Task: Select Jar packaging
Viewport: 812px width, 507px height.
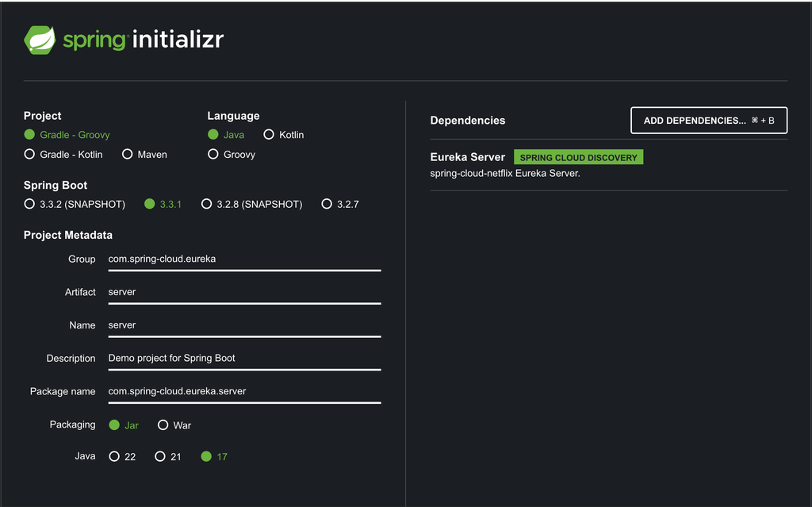Action: point(124,425)
